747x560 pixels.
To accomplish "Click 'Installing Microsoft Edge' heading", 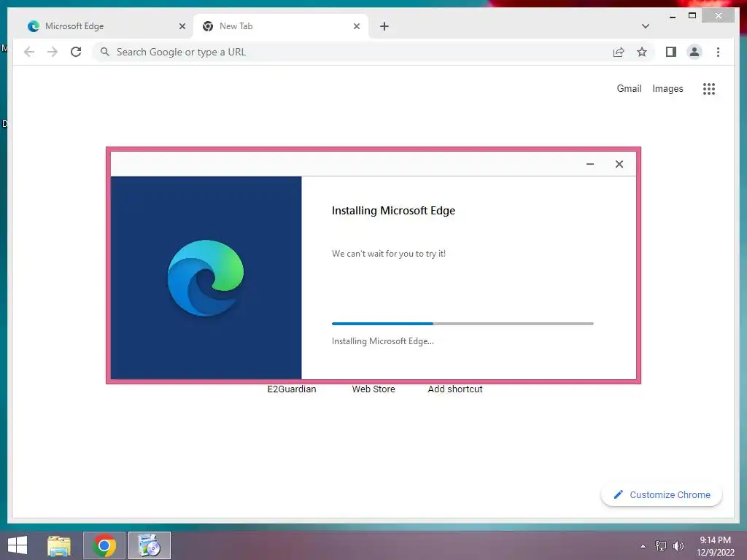I will tap(393, 211).
